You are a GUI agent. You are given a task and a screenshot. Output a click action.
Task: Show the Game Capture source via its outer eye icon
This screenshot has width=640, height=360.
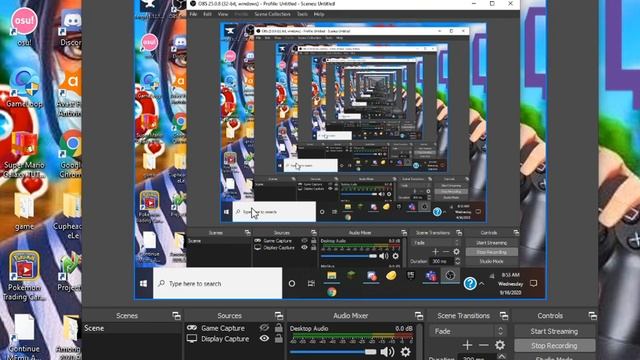pyautogui.click(x=264, y=327)
